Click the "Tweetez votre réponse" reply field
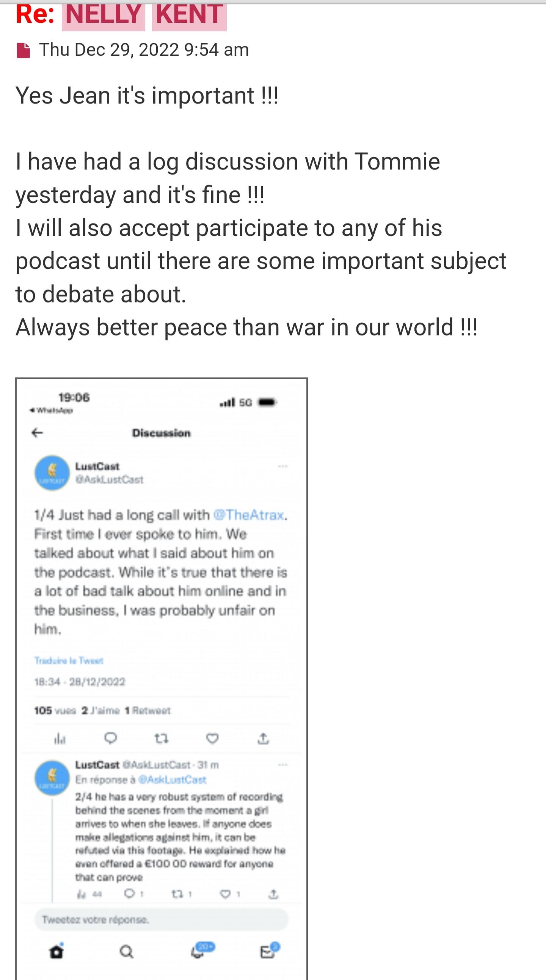 [x=161, y=920]
